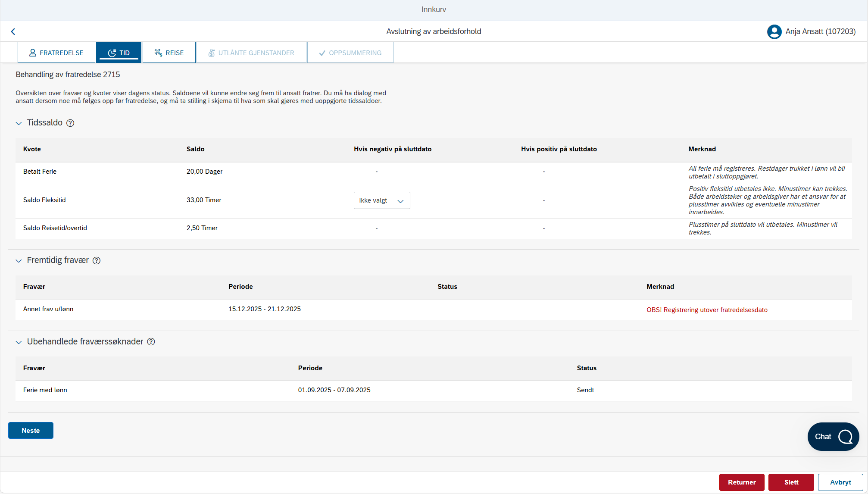Open the Chat bubble icon
This screenshot has width=868, height=494.
(845, 437)
